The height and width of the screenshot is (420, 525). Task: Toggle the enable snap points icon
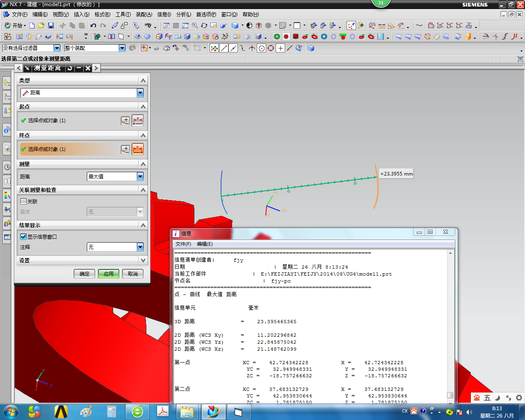(214, 48)
